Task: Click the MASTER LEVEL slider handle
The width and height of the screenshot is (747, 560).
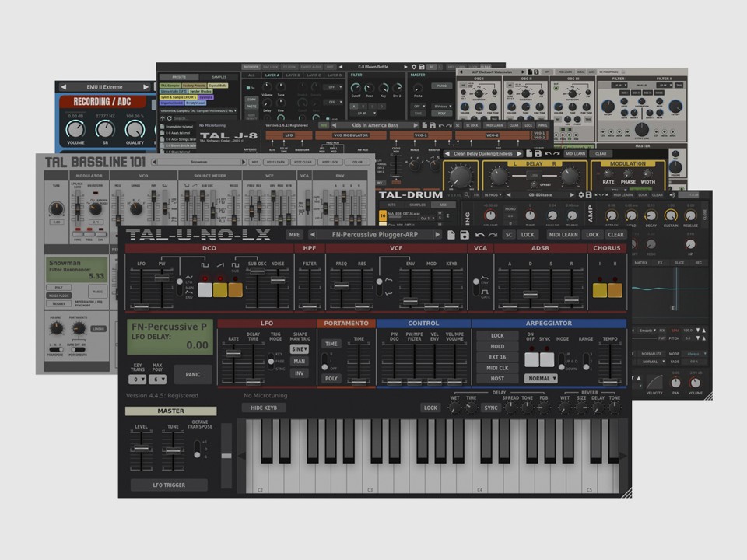Action: [141, 448]
